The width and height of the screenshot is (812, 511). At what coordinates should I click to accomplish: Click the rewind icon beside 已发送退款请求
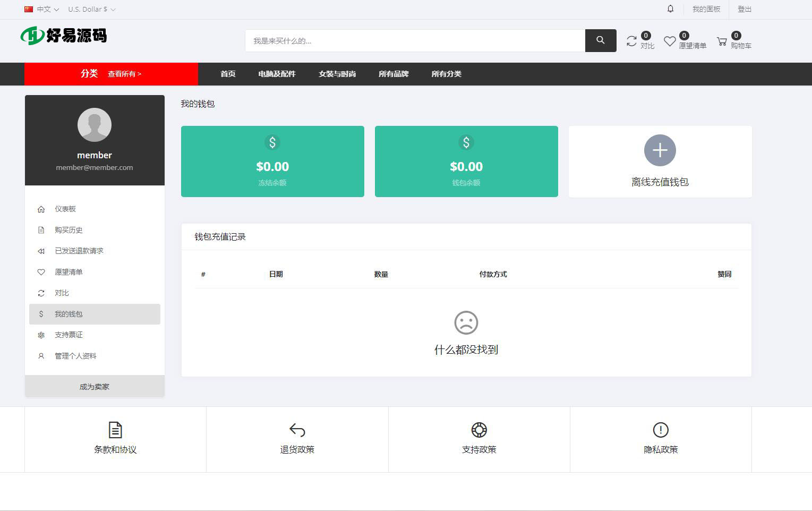coord(41,251)
